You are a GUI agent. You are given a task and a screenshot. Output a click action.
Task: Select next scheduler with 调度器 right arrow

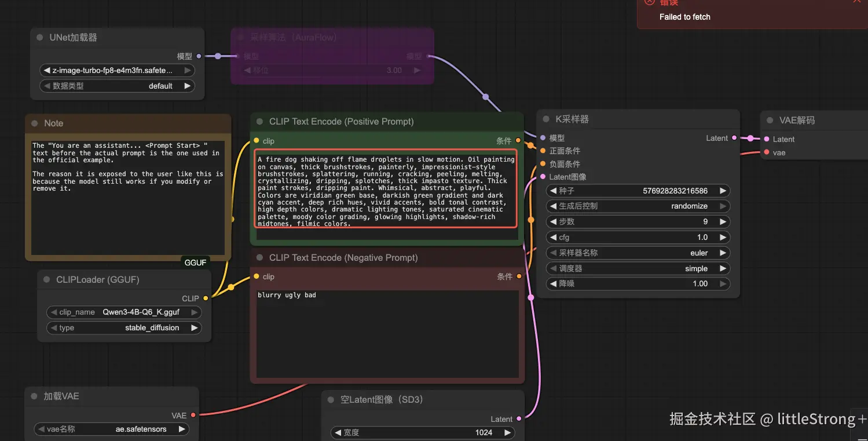point(722,268)
